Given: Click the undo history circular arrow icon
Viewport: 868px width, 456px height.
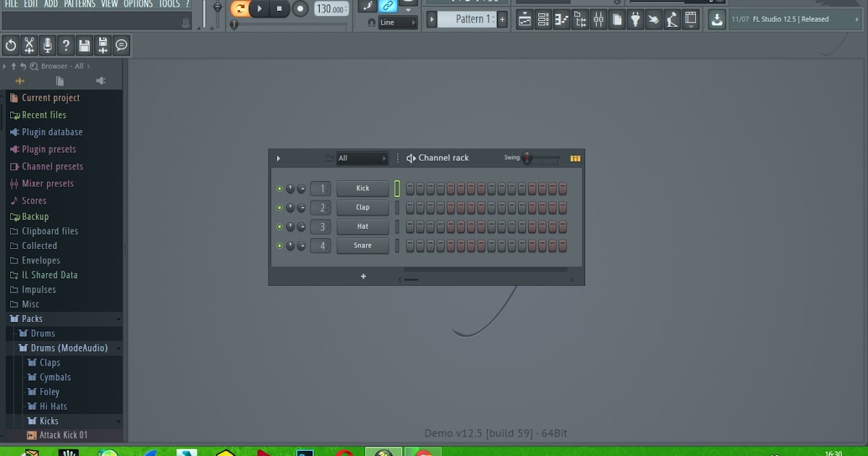Looking at the screenshot, I should click(11, 46).
